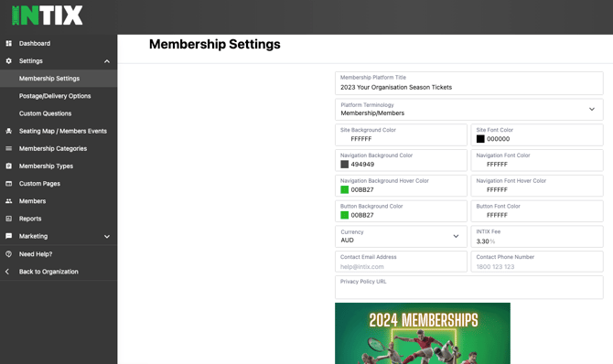Click the Privacy Policy URL field
The width and height of the screenshot is (613, 364).
[x=469, y=287]
